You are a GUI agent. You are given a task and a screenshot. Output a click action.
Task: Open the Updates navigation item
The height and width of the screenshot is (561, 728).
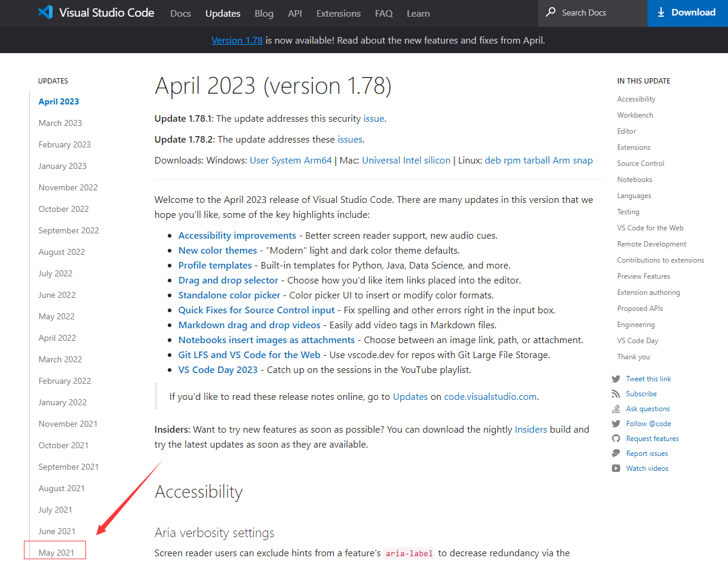click(223, 13)
